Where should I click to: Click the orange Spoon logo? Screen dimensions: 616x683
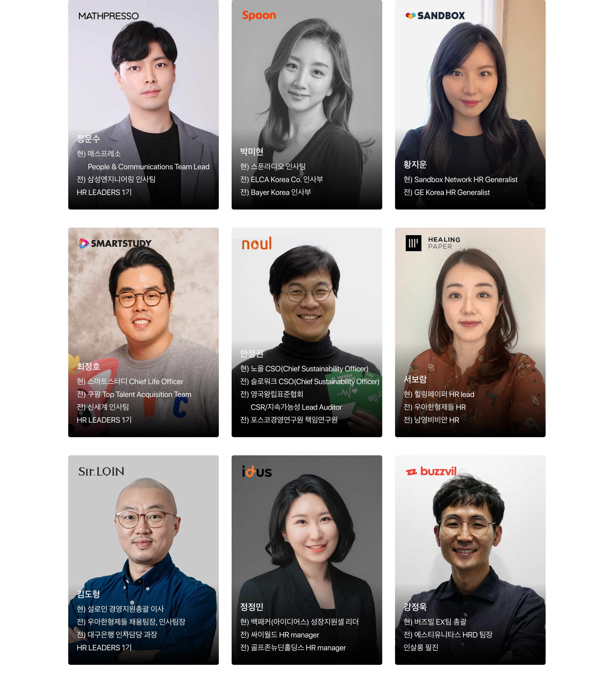pyautogui.click(x=259, y=15)
